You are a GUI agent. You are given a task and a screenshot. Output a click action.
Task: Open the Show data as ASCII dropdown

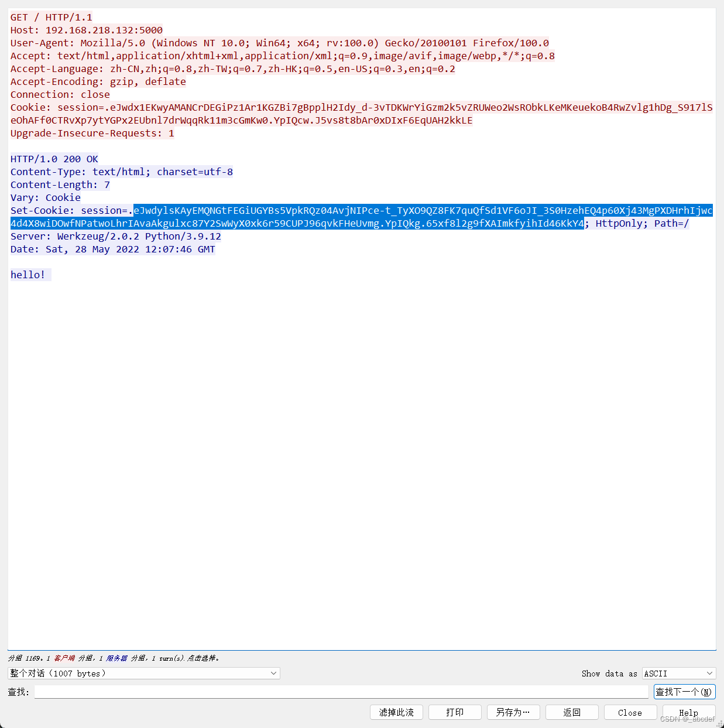click(679, 674)
